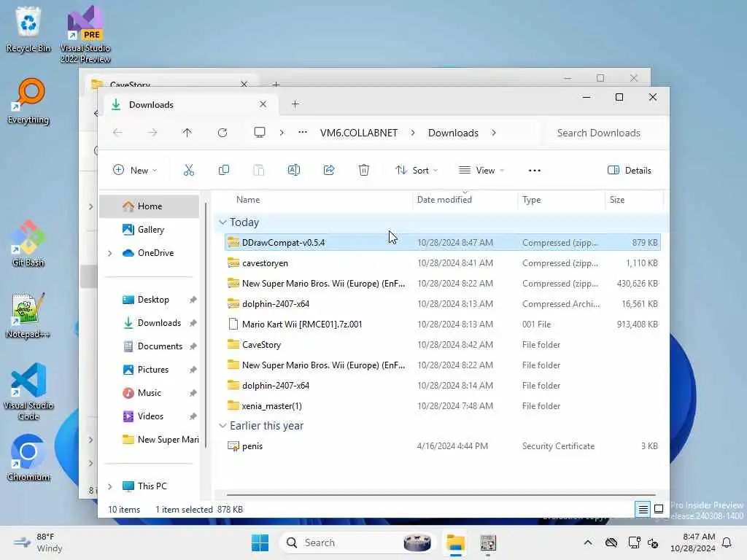Image resolution: width=747 pixels, height=560 pixels.
Task: Click the Downloads tab title
Action: tap(151, 105)
